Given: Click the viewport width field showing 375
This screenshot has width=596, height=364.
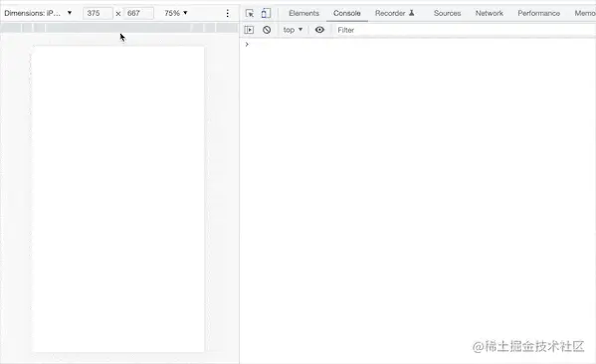Looking at the screenshot, I should coord(98,13).
